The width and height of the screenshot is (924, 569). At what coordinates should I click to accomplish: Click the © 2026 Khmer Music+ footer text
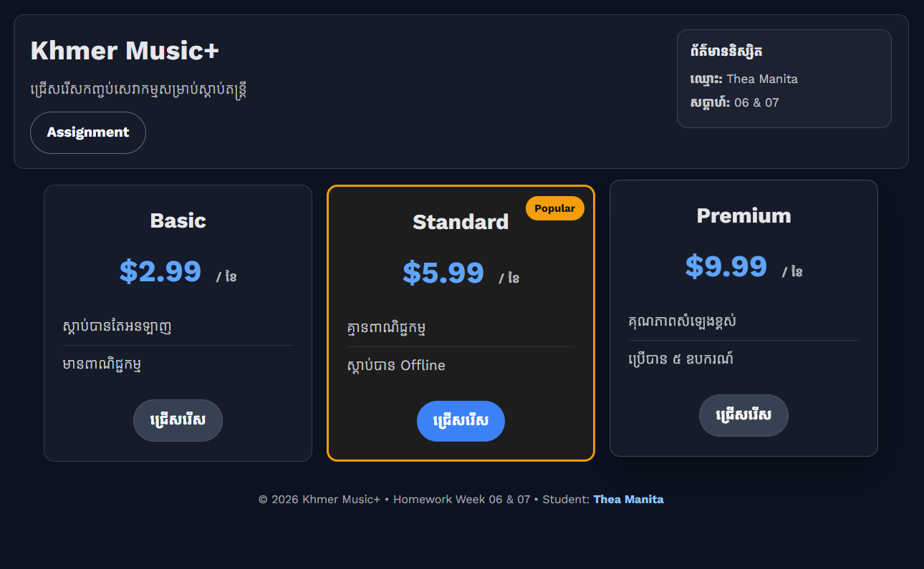(x=319, y=499)
